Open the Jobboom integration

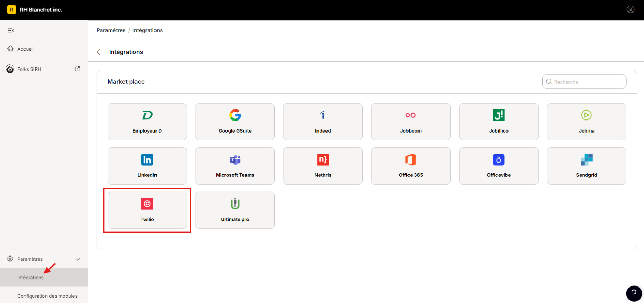(411, 122)
